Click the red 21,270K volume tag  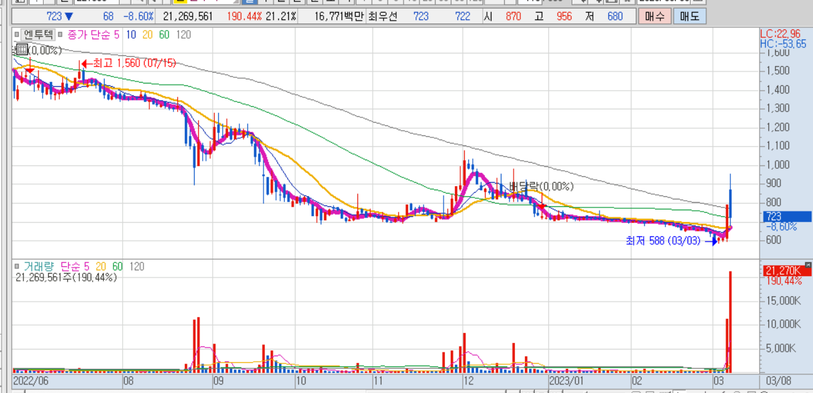coord(787,271)
